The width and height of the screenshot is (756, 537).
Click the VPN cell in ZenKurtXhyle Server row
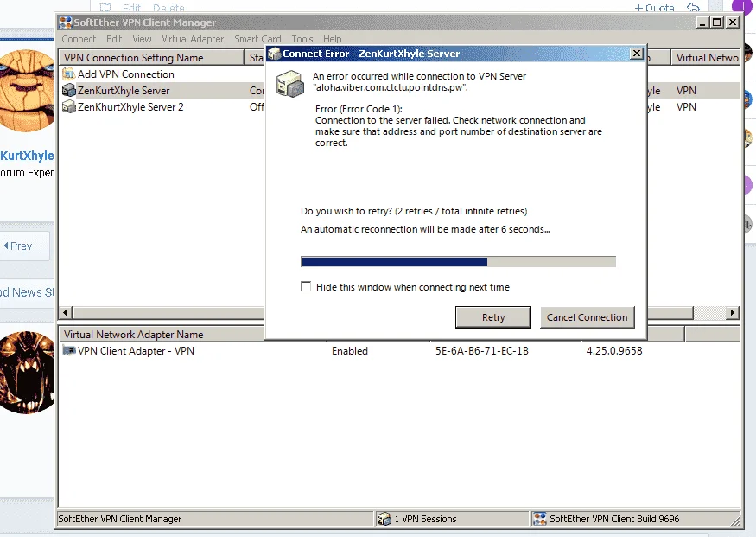[686, 90]
